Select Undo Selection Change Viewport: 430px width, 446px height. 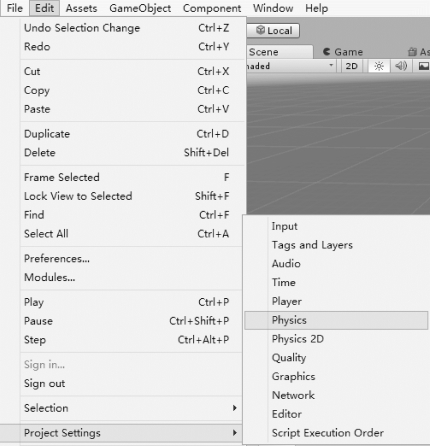tap(82, 28)
